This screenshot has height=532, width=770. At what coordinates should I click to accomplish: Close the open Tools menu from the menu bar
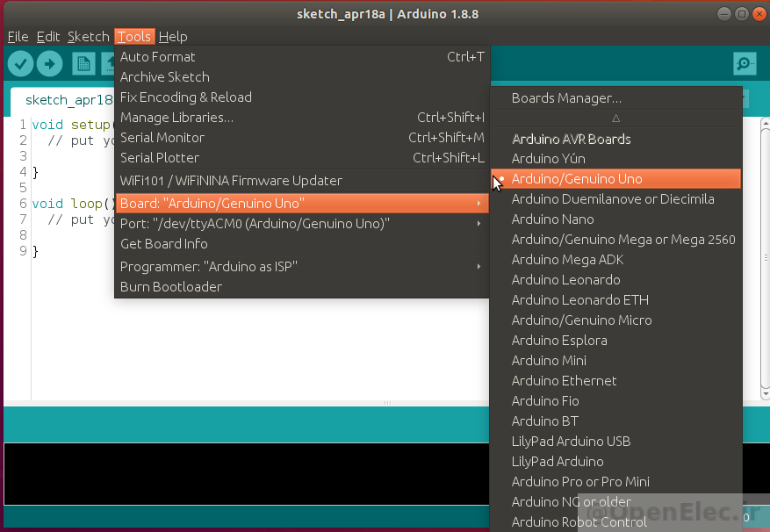[x=134, y=37]
